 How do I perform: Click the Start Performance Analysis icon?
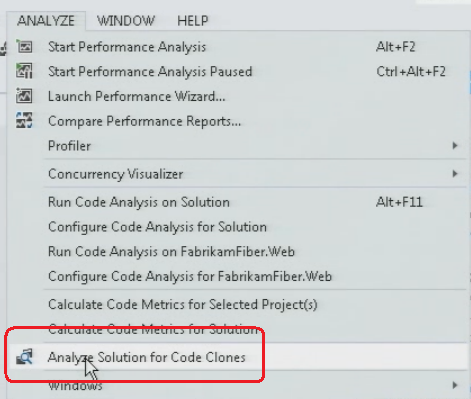[24, 46]
